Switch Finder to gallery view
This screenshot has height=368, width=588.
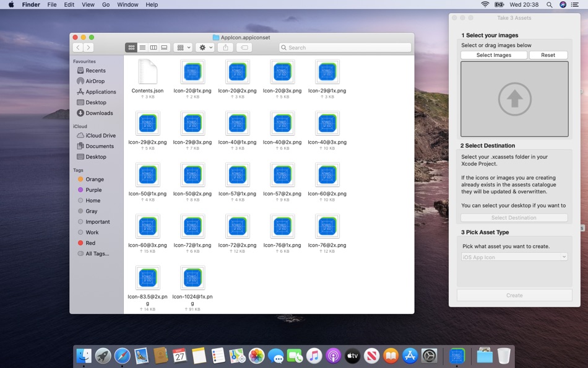click(165, 48)
